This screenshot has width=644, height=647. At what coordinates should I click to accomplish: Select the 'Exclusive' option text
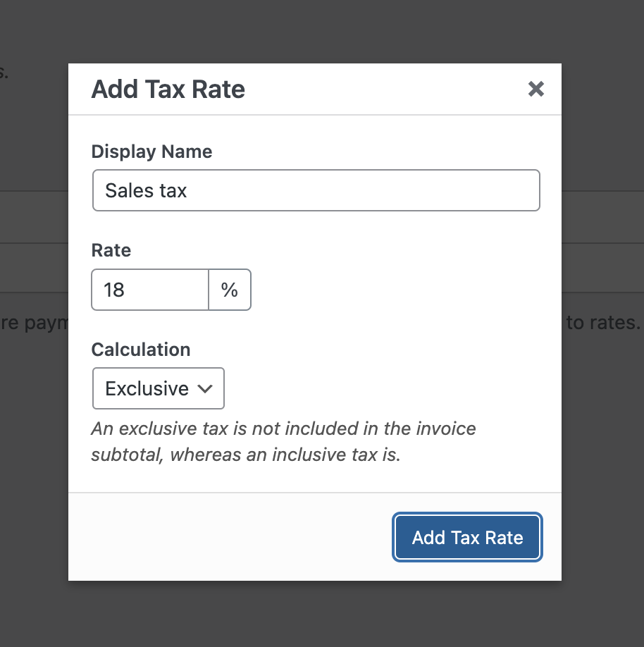pyautogui.click(x=147, y=389)
